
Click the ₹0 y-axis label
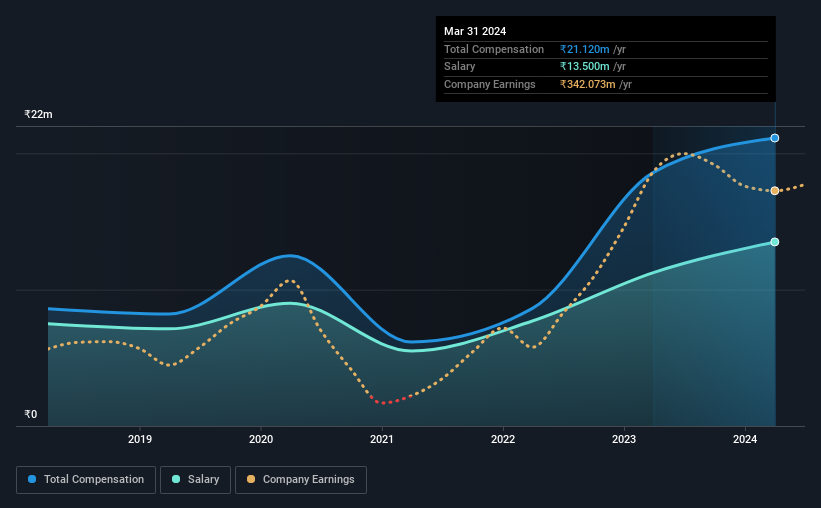pyautogui.click(x=31, y=414)
